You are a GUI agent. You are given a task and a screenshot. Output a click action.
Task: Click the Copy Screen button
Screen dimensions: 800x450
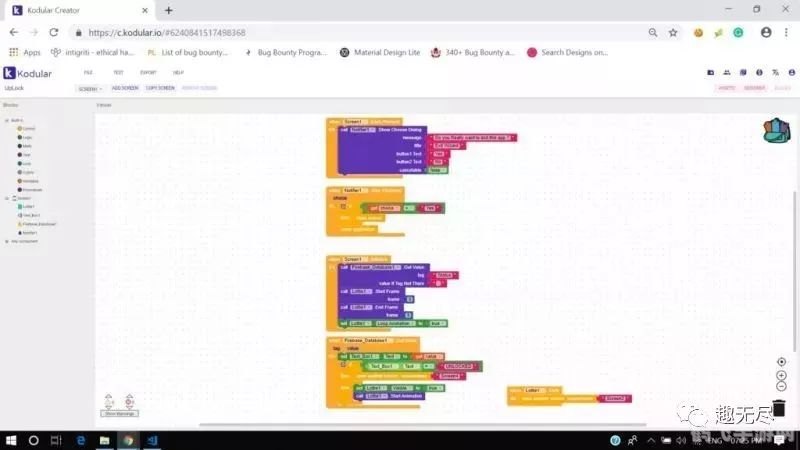click(x=160, y=88)
